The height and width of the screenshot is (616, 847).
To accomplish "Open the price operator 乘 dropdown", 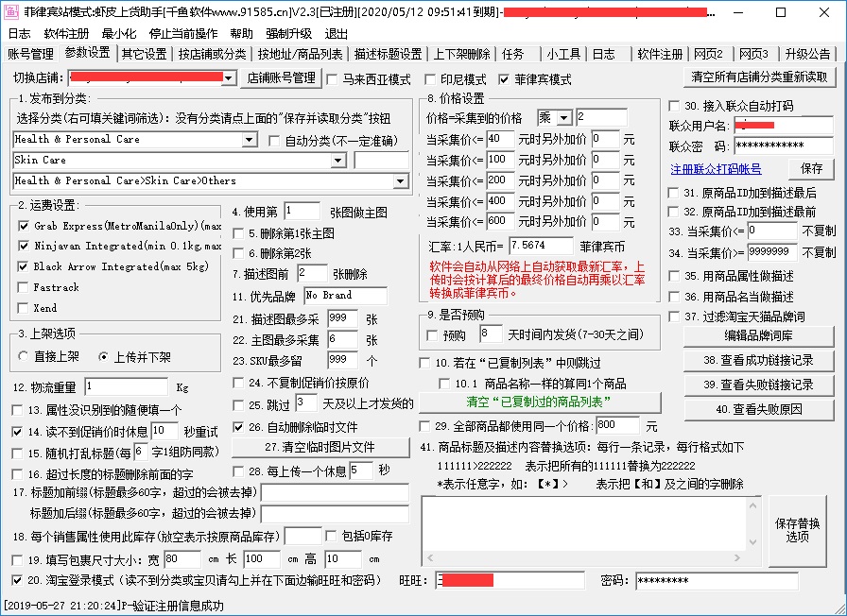I will pos(564,118).
